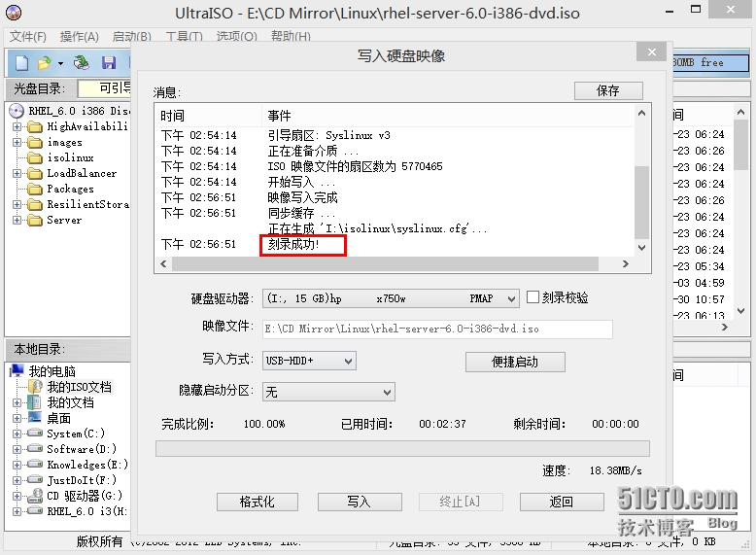Click the 保存 button for messages
The height and width of the screenshot is (555, 756).
pyautogui.click(x=608, y=90)
